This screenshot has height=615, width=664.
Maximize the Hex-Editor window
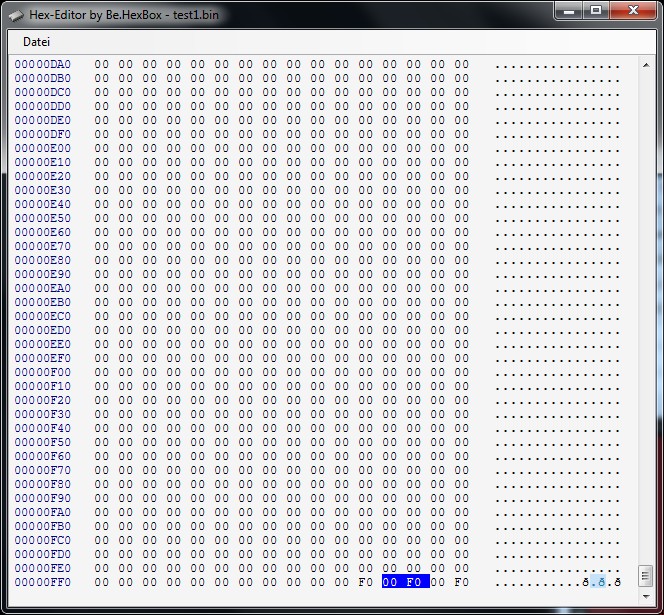[x=596, y=10]
